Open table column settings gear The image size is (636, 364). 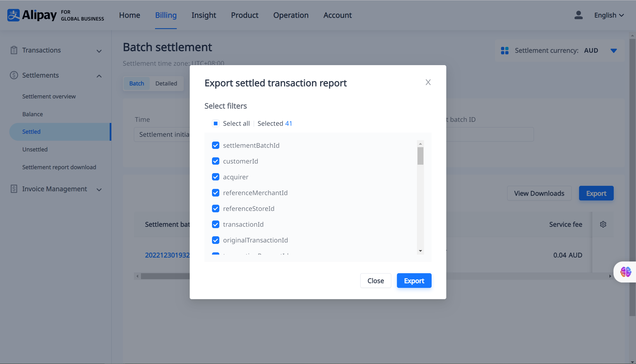tap(603, 224)
